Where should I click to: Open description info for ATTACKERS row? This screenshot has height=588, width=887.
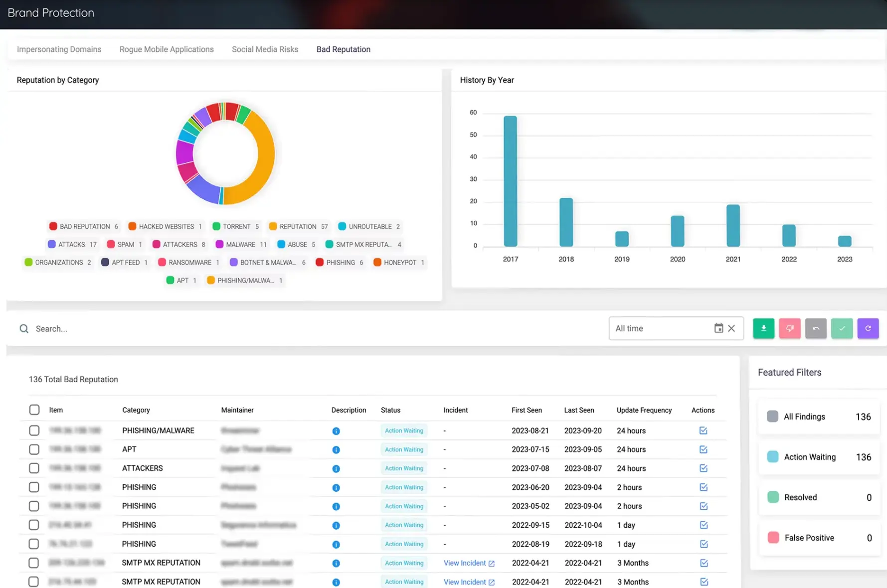(336, 469)
